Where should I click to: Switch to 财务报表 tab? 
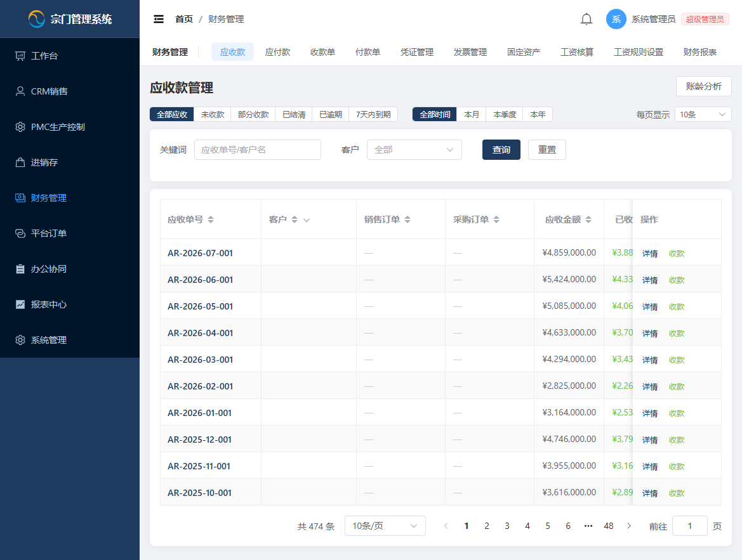[700, 52]
